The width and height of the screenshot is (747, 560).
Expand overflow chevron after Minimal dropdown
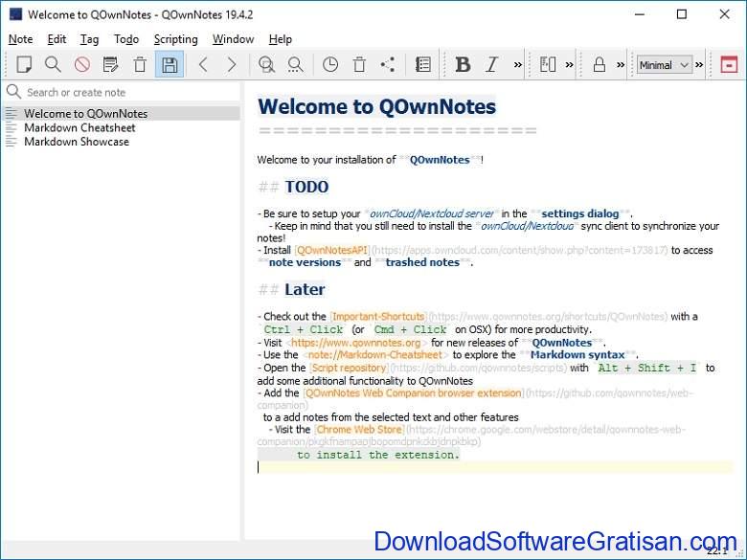click(699, 65)
